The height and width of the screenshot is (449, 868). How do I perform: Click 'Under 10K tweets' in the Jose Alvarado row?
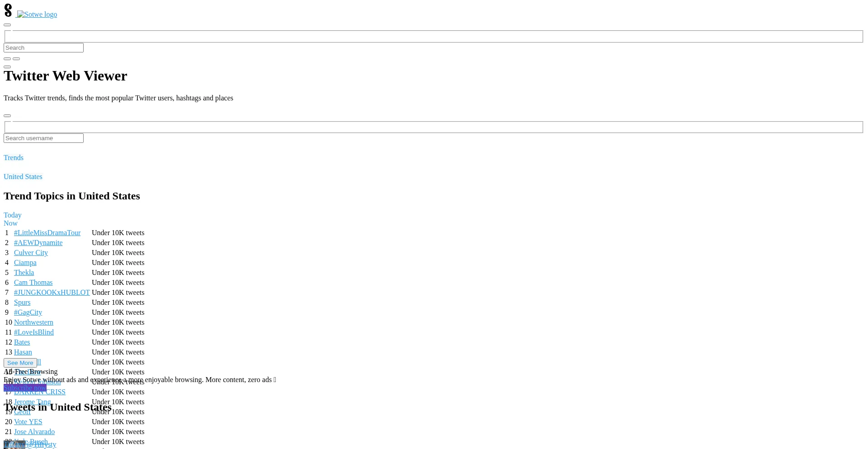tap(118, 432)
